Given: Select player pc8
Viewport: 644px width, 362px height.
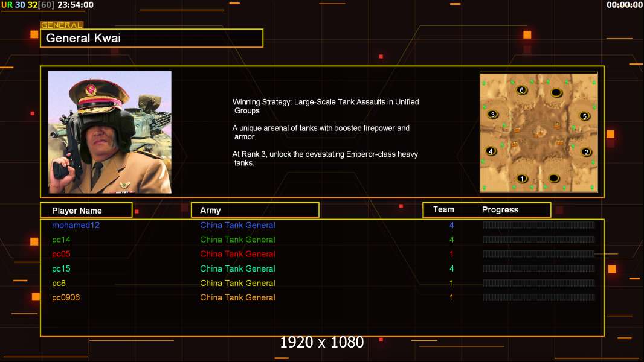Looking at the screenshot, I should tap(59, 283).
